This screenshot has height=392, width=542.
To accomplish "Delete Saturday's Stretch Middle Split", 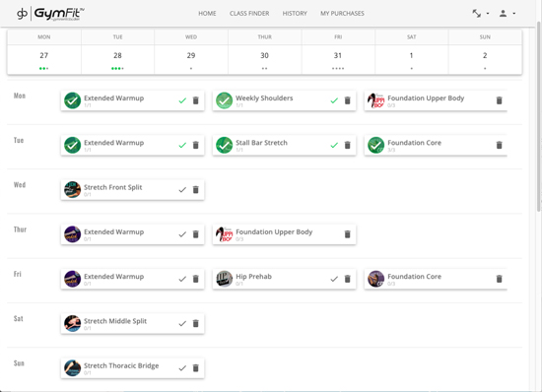I will pos(196,323).
